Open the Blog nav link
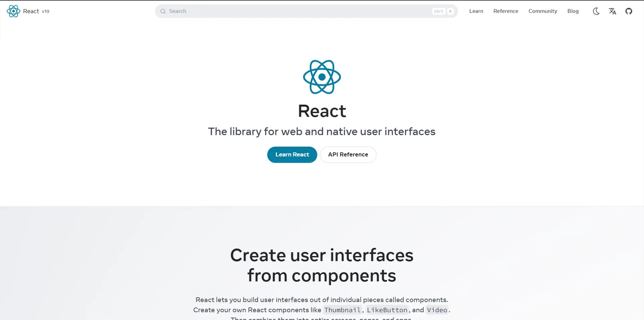 (573, 11)
